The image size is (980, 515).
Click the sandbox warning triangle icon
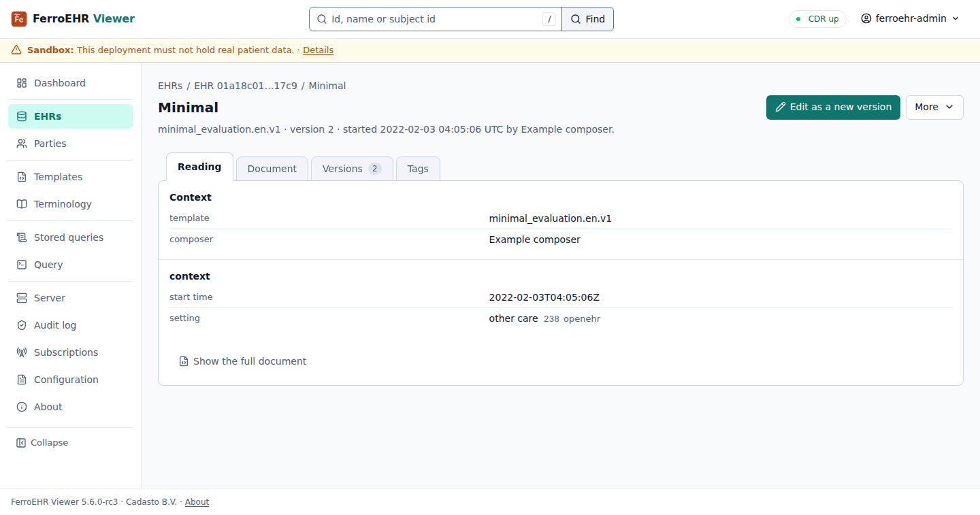(x=16, y=50)
